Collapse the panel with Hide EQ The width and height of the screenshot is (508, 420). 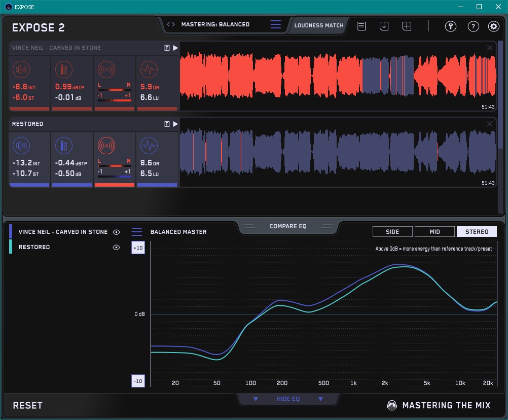(x=288, y=399)
